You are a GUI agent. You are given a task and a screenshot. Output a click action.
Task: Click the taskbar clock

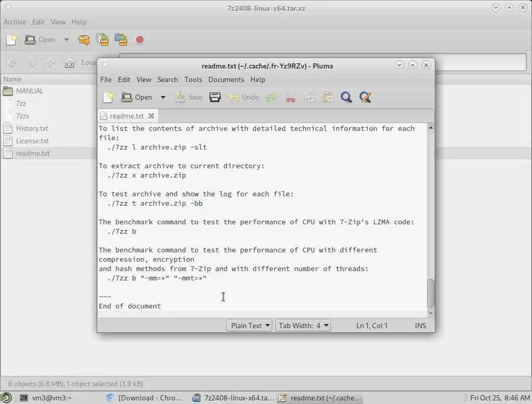point(499,398)
